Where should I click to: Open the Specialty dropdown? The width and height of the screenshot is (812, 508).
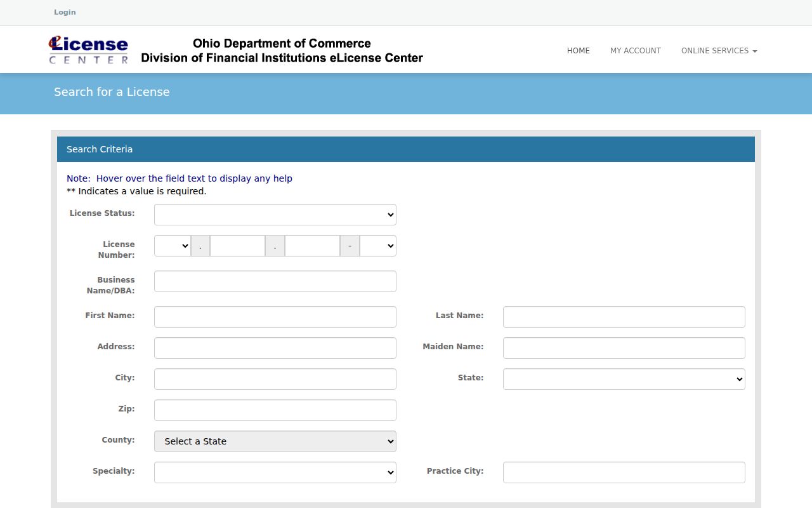click(x=275, y=472)
